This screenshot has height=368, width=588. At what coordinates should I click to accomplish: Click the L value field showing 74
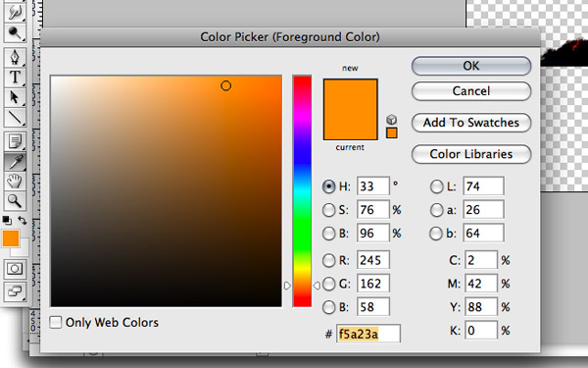coord(483,186)
